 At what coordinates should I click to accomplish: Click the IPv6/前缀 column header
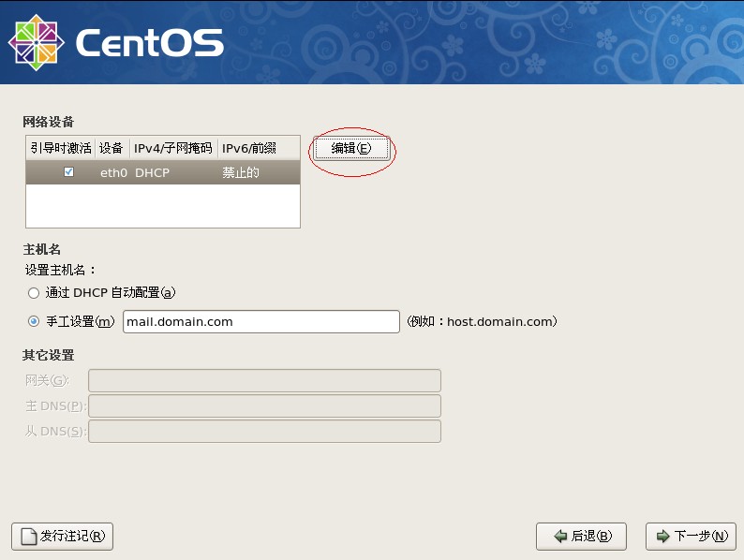(249, 148)
